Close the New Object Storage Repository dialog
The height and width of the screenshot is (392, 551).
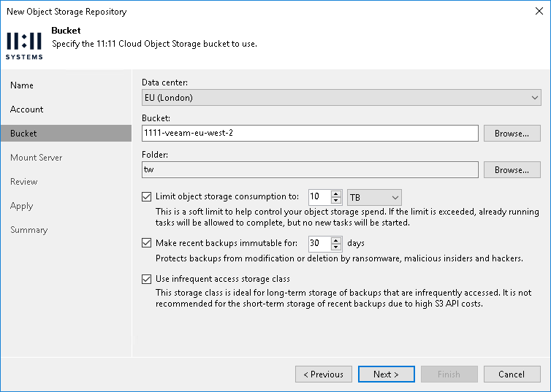(539, 11)
